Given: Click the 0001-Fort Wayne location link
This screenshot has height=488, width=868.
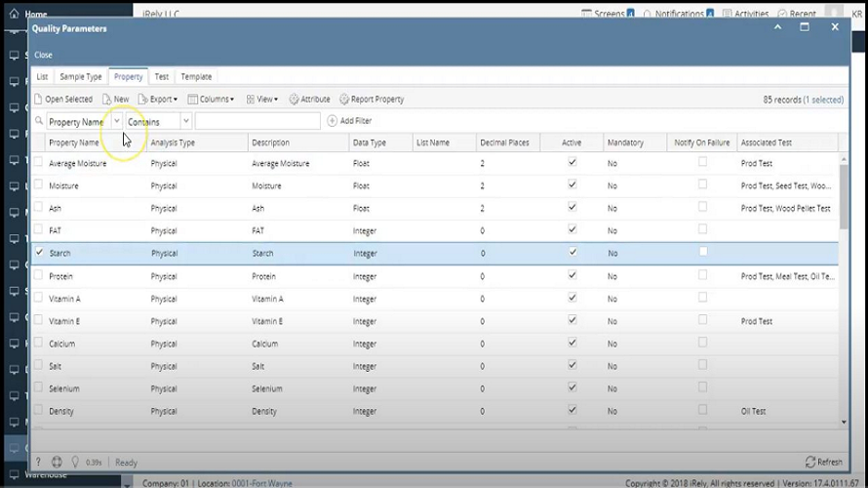Looking at the screenshot, I should pos(261,483).
